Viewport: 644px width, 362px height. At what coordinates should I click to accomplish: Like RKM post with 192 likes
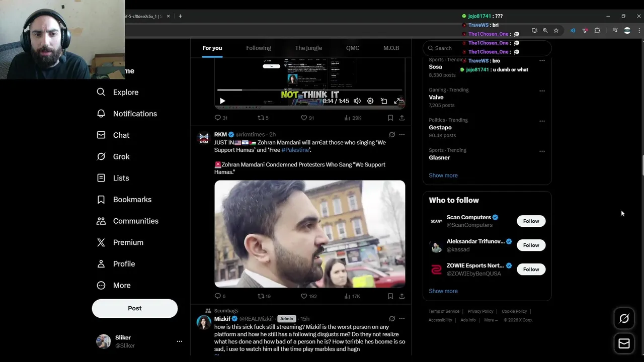click(x=308, y=297)
